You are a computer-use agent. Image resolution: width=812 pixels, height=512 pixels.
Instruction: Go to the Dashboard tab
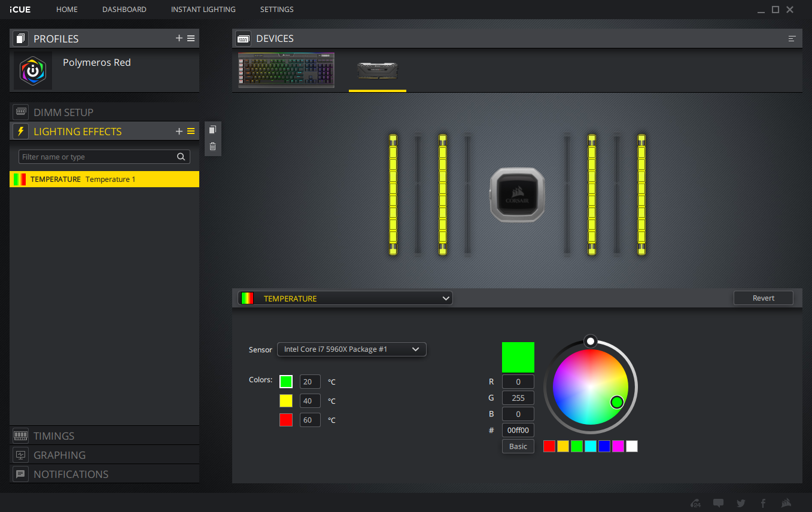tap(124, 10)
